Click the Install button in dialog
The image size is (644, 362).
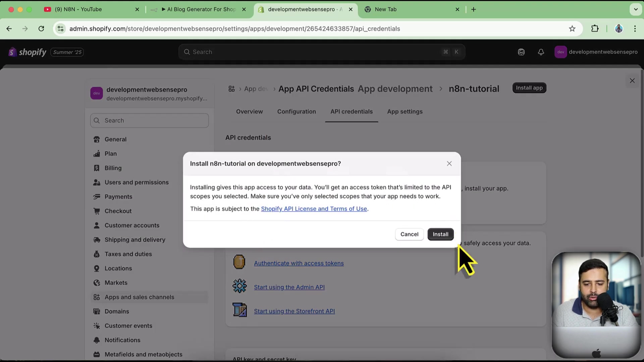pyautogui.click(x=440, y=234)
